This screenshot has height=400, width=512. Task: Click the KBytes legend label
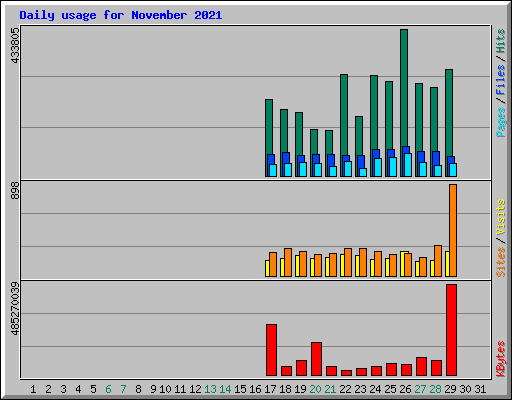tap(500, 359)
